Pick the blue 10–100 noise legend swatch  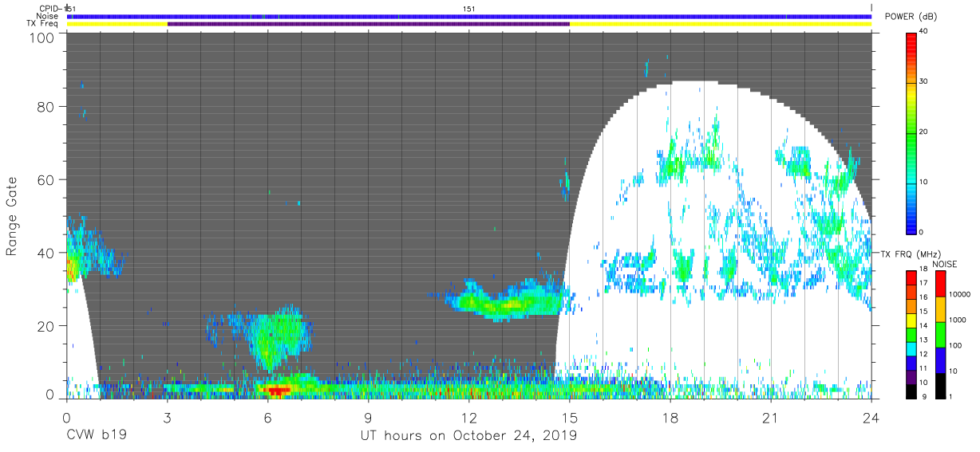pos(940,360)
